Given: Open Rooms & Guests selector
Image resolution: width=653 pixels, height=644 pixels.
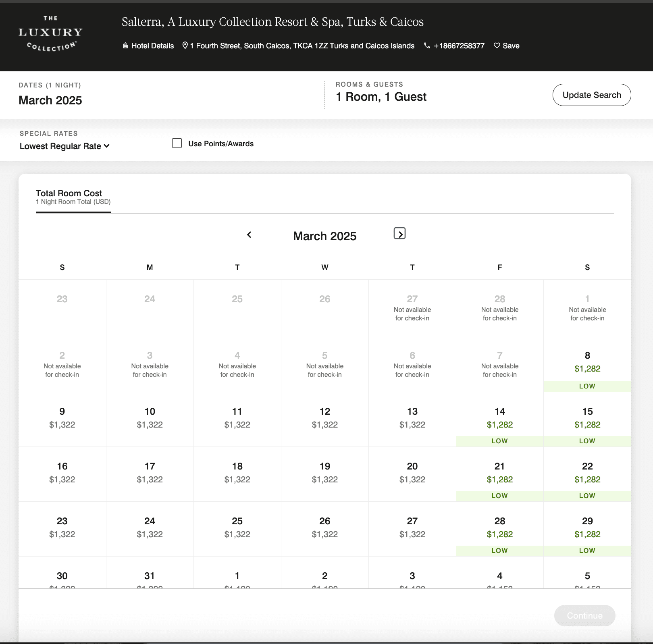Looking at the screenshot, I should point(381,92).
